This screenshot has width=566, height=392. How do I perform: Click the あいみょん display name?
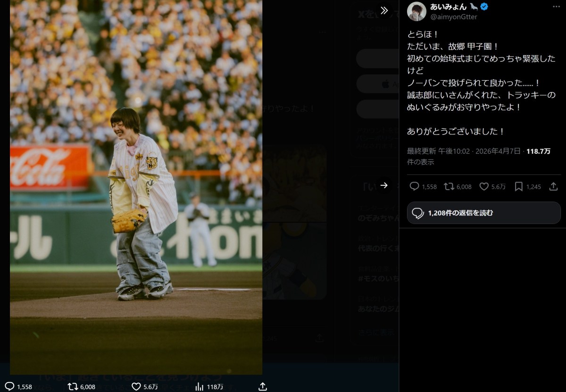448,7
